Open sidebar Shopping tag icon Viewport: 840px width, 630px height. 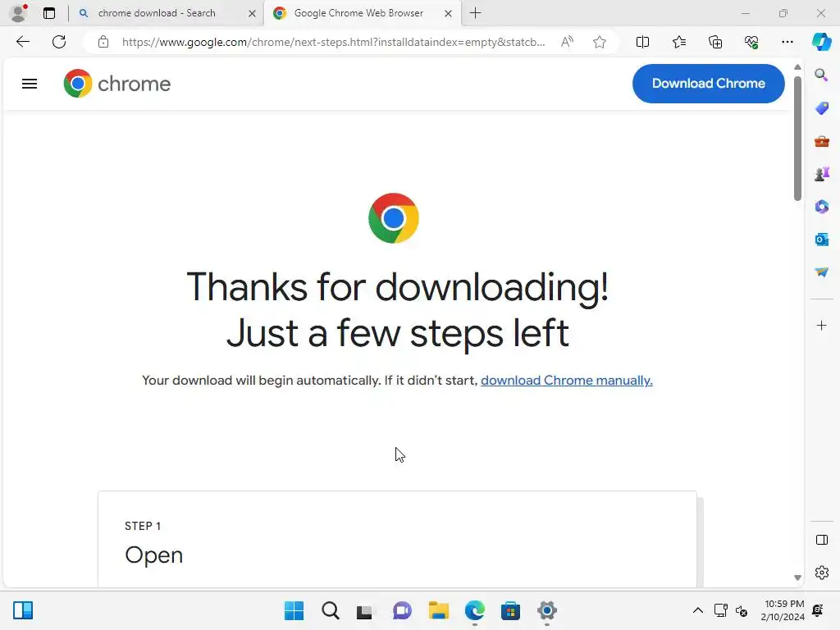click(821, 108)
